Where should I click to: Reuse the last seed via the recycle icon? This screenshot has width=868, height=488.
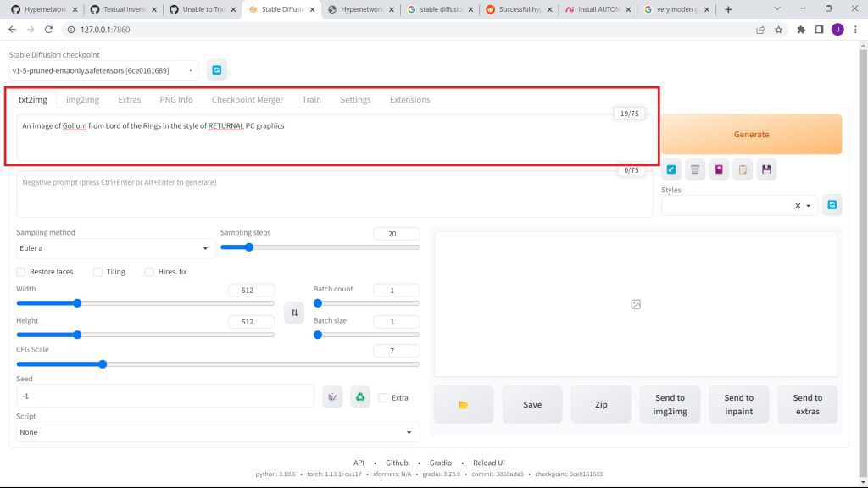pyautogui.click(x=360, y=396)
